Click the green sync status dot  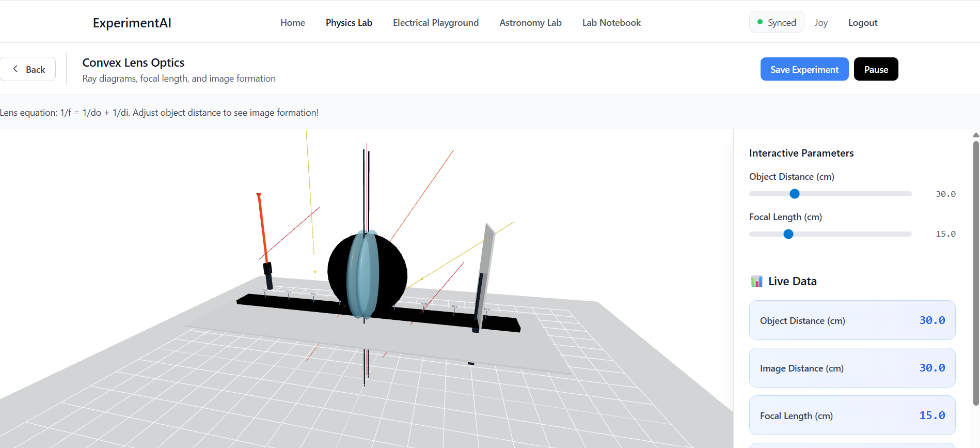760,22
